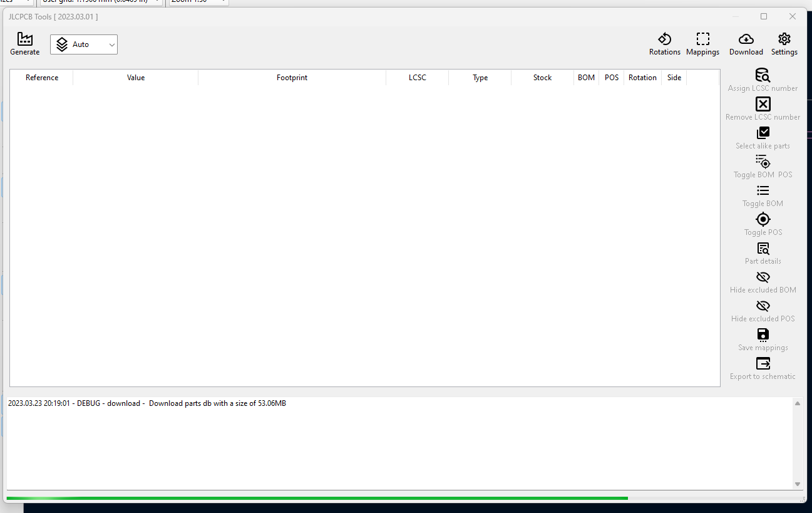Screen dimensions: 812x513
Task: Click the Save mappings disk icon
Action: (x=763, y=334)
